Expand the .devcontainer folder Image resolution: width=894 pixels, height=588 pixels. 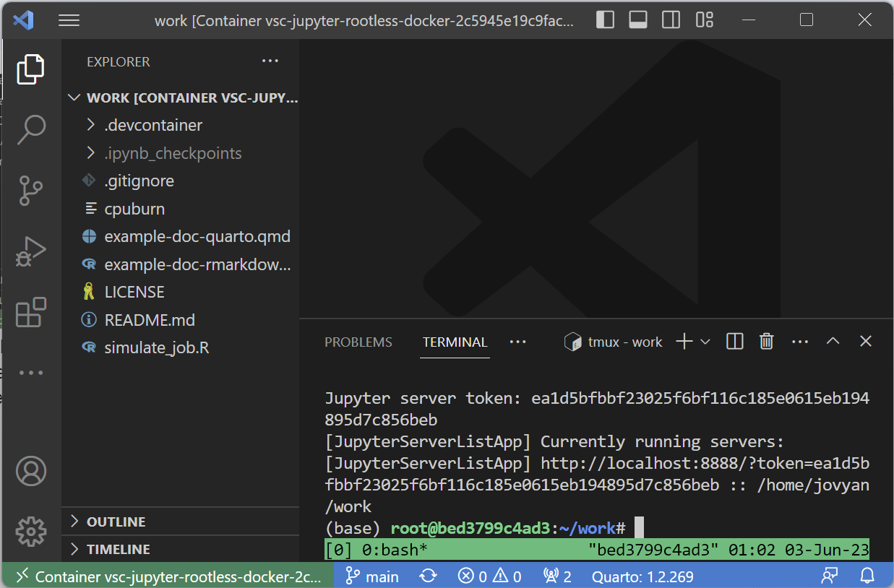tap(181, 125)
